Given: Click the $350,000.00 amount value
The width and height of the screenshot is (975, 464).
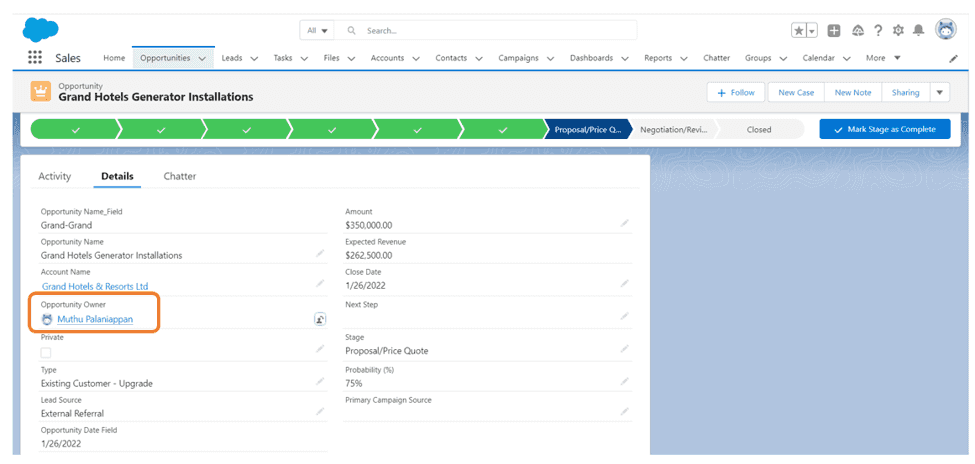Looking at the screenshot, I should pos(369,226).
